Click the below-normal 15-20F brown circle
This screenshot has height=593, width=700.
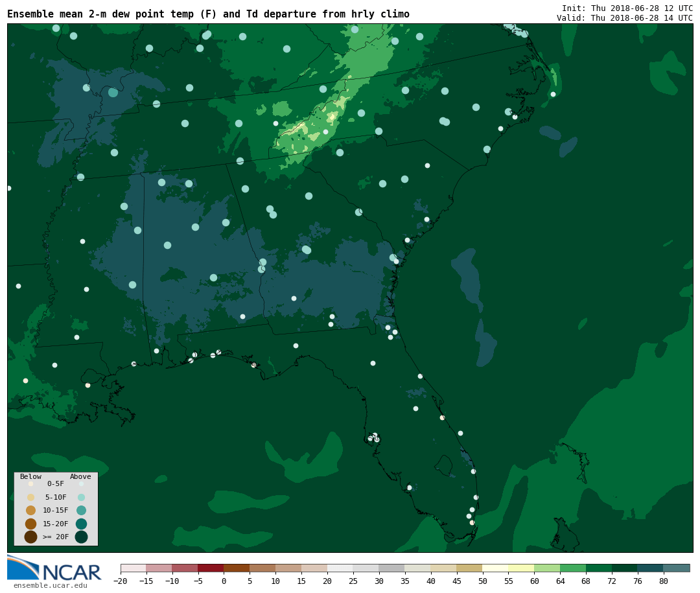tap(31, 524)
